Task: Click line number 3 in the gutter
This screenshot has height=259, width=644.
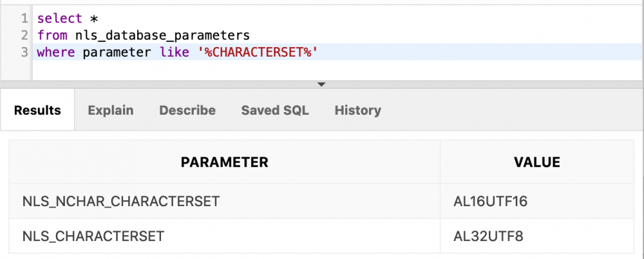Action: 24,52
